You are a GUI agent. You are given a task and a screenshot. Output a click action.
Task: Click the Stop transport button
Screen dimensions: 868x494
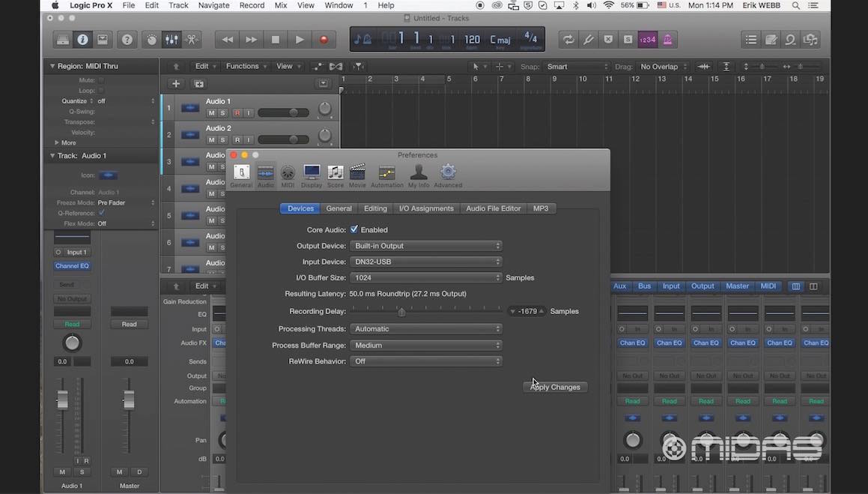coord(275,39)
